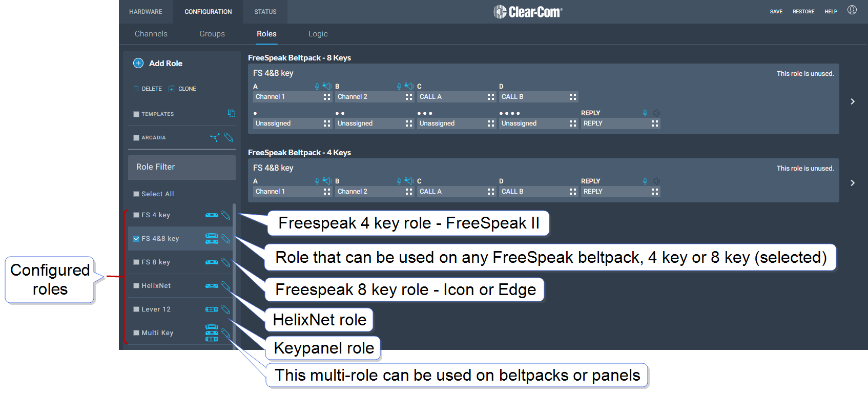Enable the Multi Key role checkbox

pos(136,333)
